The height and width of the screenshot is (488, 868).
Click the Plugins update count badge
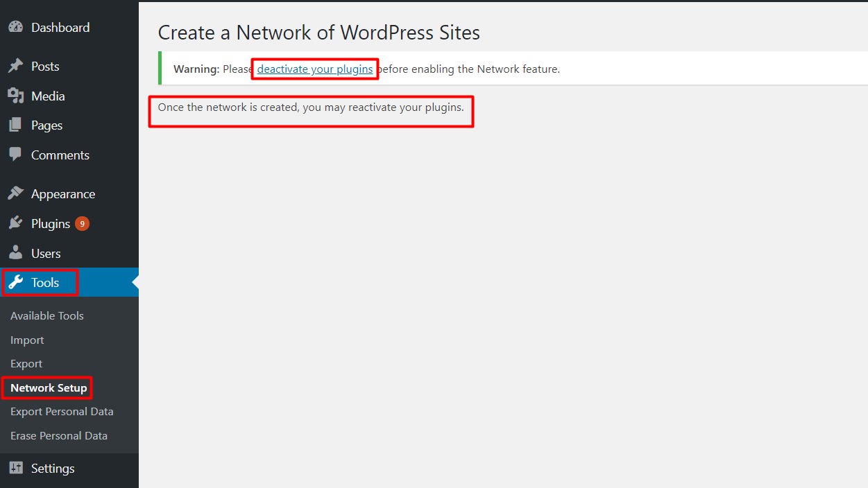pos(82,223)
